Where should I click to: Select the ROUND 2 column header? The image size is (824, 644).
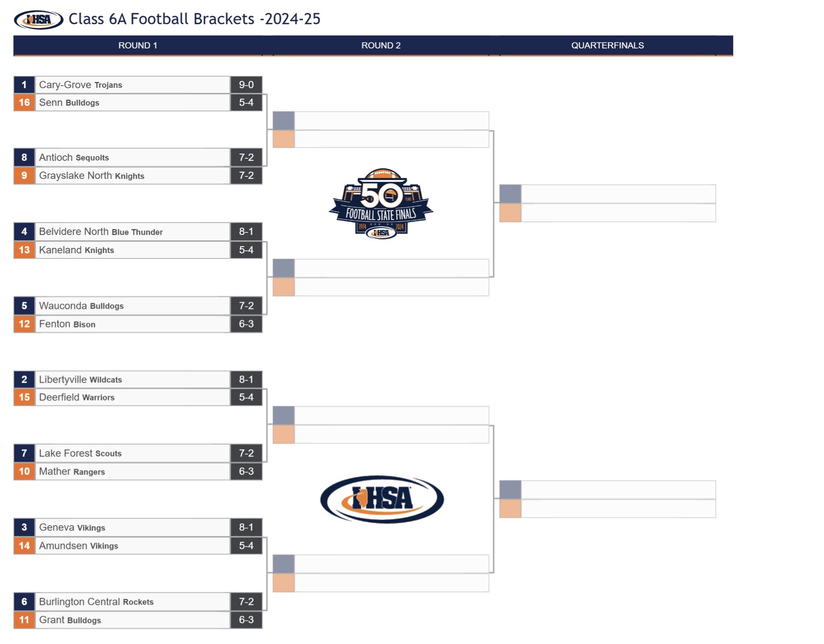pos(381,45)
